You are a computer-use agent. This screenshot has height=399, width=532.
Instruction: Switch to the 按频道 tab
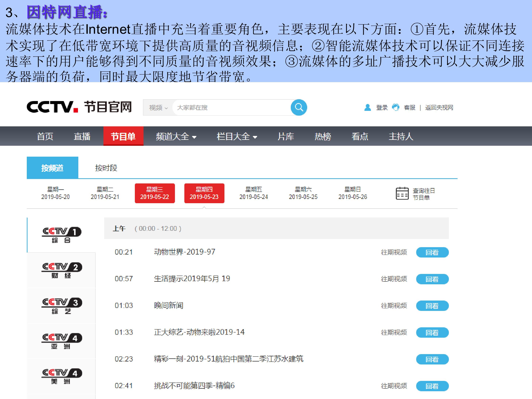(52, 168)
